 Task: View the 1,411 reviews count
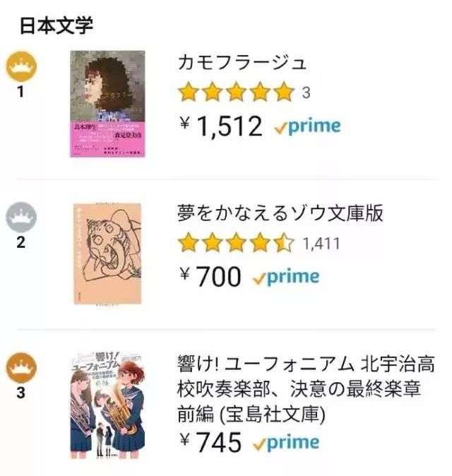(321, 244)
